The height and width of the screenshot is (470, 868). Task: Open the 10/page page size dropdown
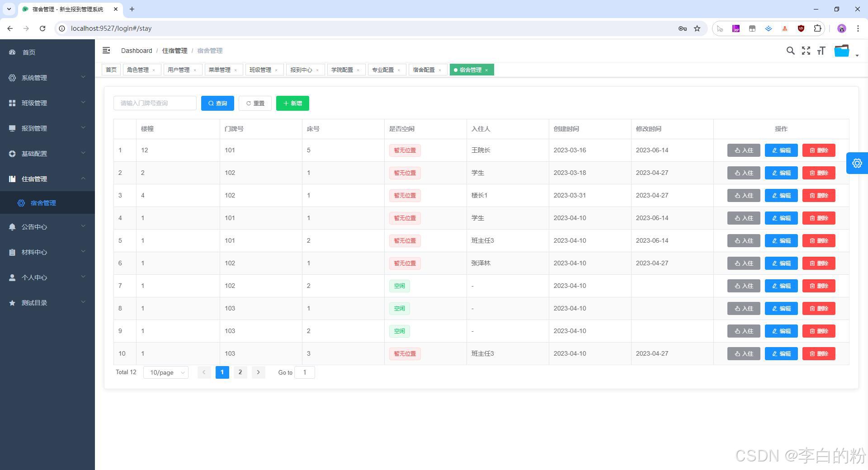click(x=166, y=372)
